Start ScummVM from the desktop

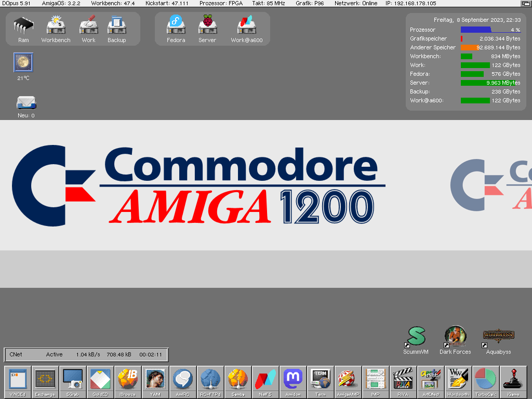pyautogui.click(x=416, y=338)
